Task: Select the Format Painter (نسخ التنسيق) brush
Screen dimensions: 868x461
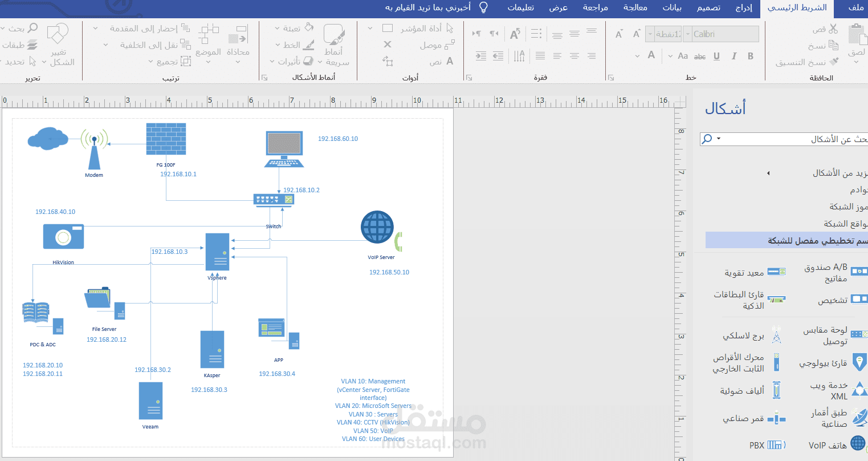Action: coord(834,62)
